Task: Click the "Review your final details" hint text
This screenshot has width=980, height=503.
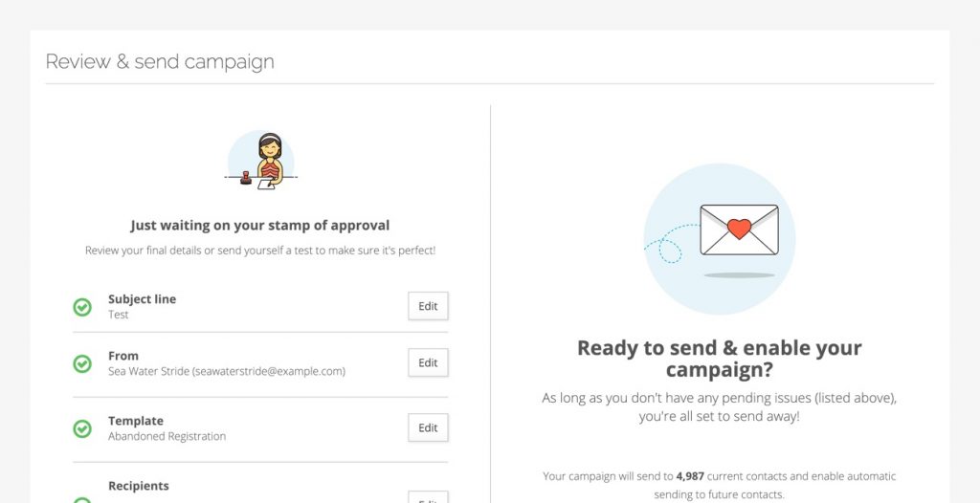Action: (x=260, y=251)
